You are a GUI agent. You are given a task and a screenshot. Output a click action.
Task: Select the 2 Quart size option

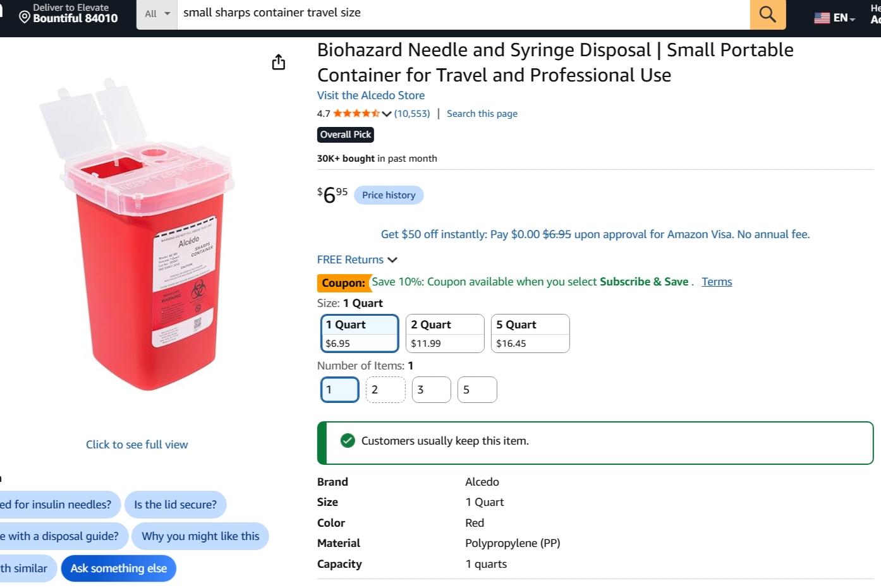click(445, 333)
